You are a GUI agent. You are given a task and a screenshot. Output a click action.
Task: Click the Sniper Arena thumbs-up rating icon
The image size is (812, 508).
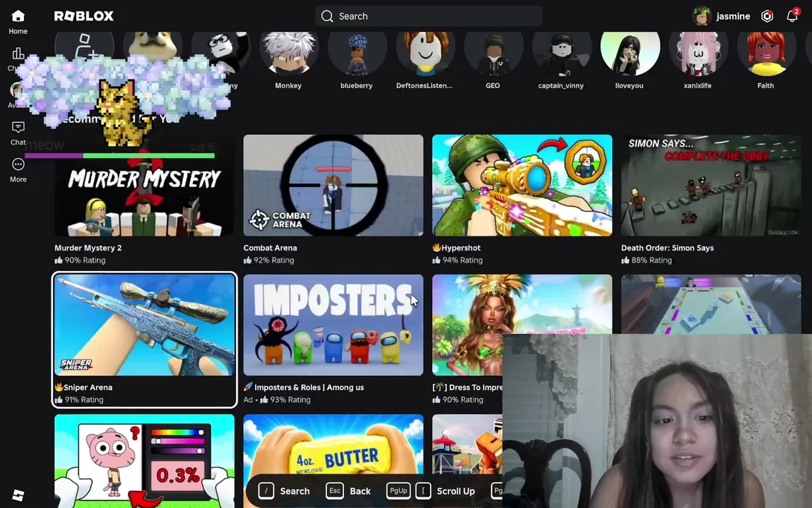[x=59, y=399]
